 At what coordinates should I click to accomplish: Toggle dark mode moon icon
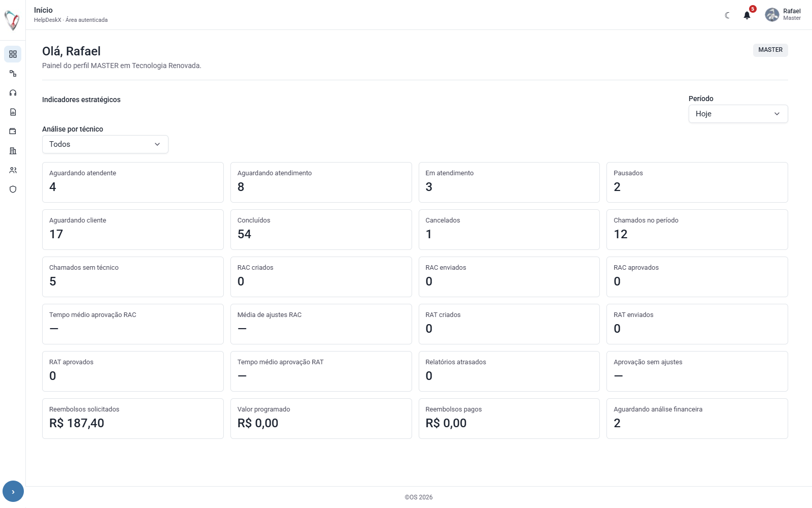point(727,15)
